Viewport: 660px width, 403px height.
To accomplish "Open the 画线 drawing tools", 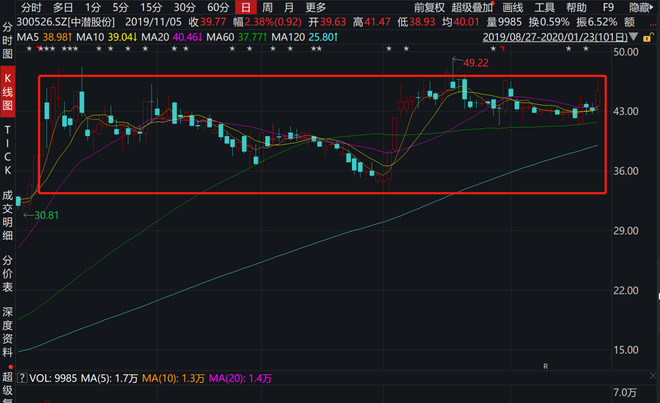I will click(x=513, y=7).
